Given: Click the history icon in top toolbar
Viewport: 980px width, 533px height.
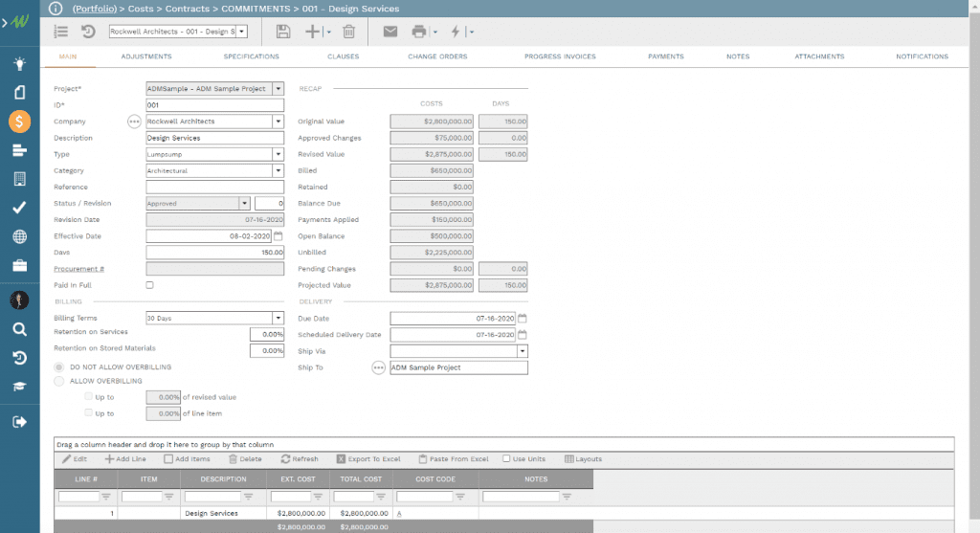Looking at the screenshot, I should click(88, 32).
